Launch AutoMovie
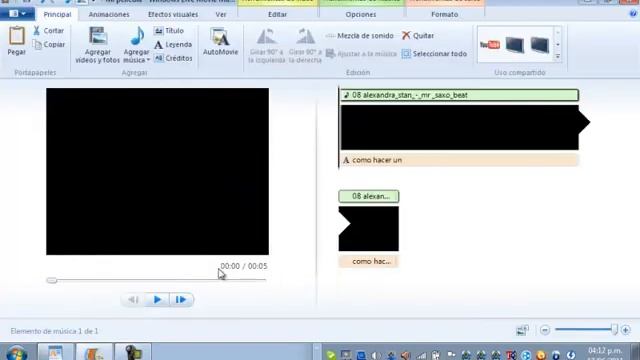The height and width of the screenshot is (360, 640). pos(220,41)
